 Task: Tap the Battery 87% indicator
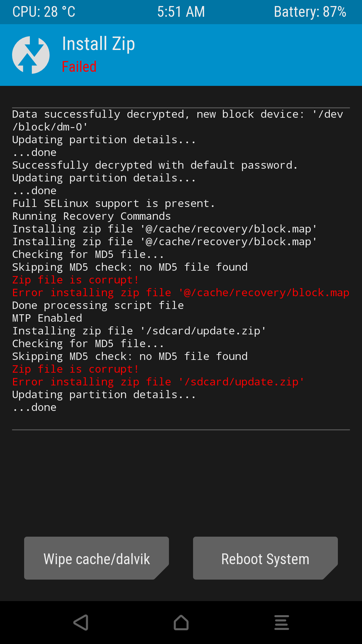click(310, 12)
